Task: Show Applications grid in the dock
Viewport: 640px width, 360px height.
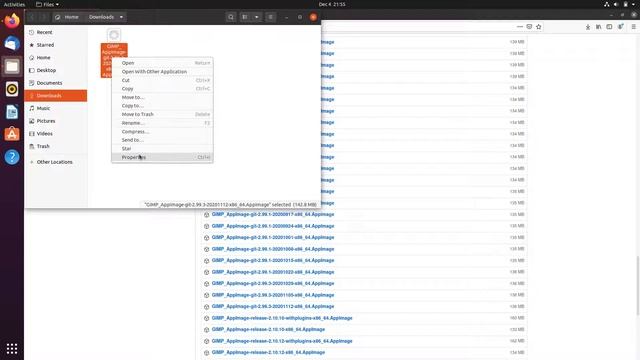Action: (12, 348)
